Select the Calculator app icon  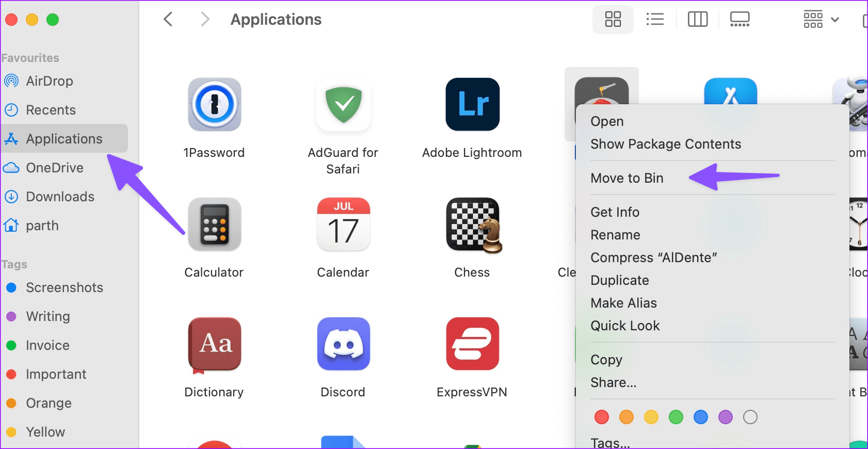(214, 224)
